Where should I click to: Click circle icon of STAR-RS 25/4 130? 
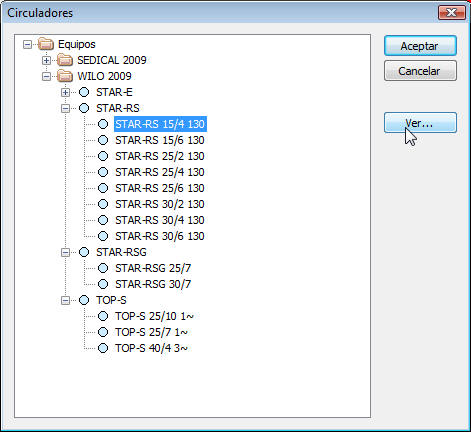click(103, 172)
